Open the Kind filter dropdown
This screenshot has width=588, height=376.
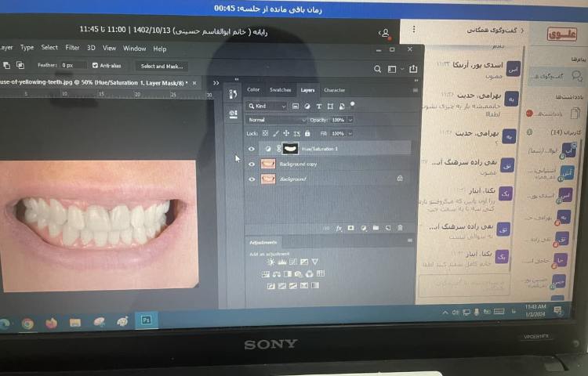(x=267, y=107)
